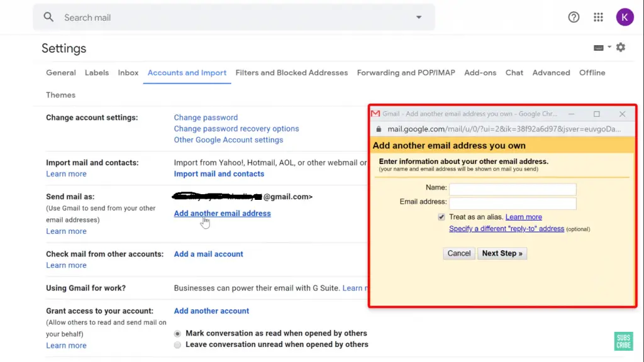Click the popup lock security icon

point(379,129)
